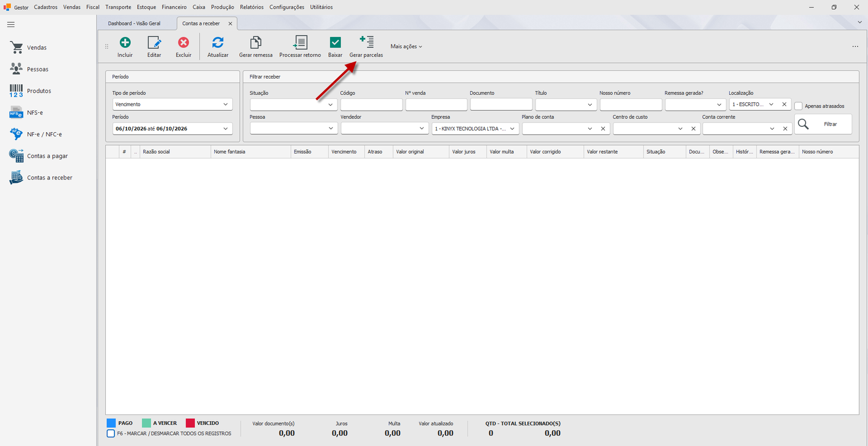Click the green Incluir plus icon
This screenshot has height=446, width=868.
click(125, 43)
